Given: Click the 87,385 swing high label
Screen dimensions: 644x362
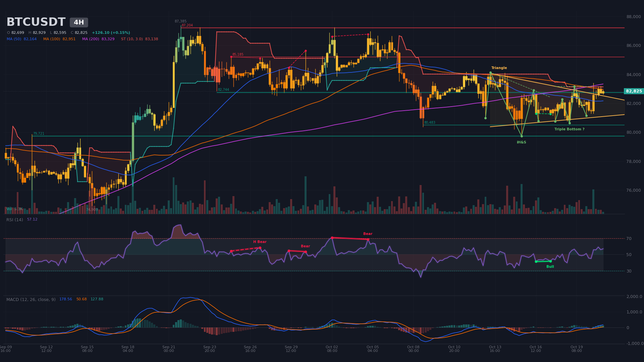Looking at the screenshot, I should click(x=180, y=21).
